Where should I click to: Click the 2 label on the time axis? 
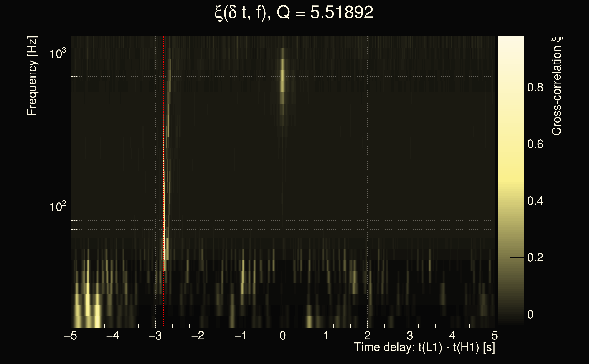coord(367,336)
